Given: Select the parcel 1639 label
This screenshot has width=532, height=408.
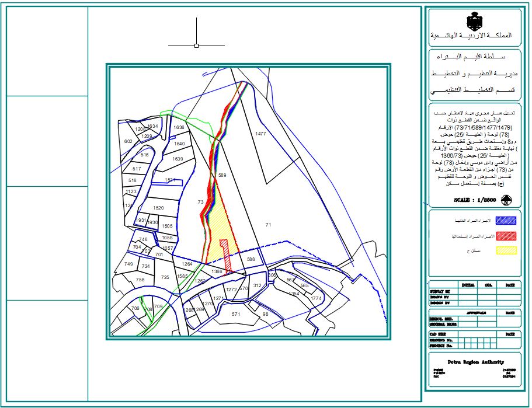Looking at the screenshot, I should click(x=178, y=159).
